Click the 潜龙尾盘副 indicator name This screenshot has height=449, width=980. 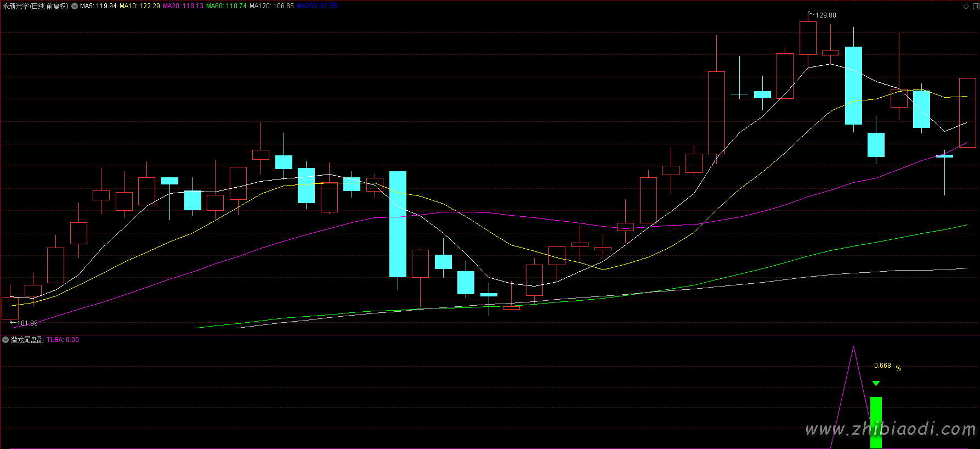pos(27,340)
